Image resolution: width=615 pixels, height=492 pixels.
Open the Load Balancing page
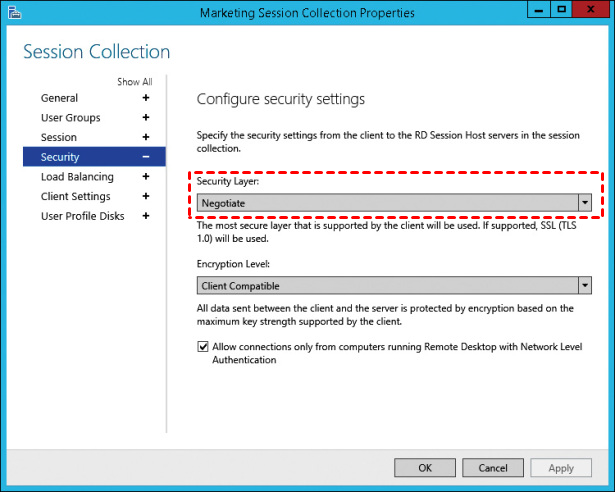[x=77, y=177]
